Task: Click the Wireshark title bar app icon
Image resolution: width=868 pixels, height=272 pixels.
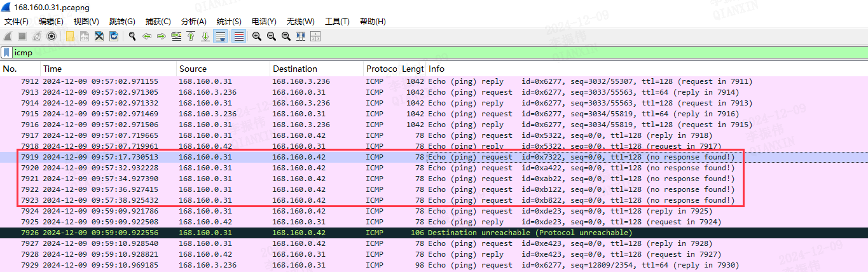Action: (7, 6)
